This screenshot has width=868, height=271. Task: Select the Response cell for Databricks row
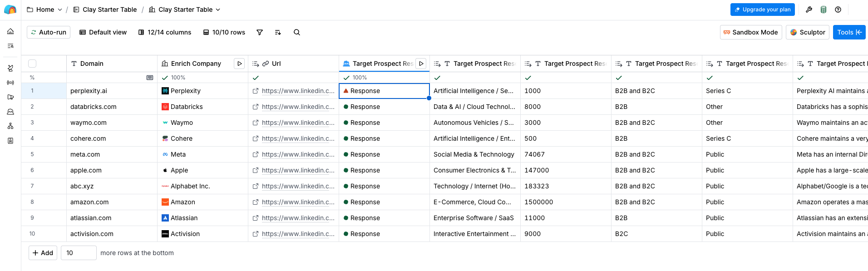point(384,107)
